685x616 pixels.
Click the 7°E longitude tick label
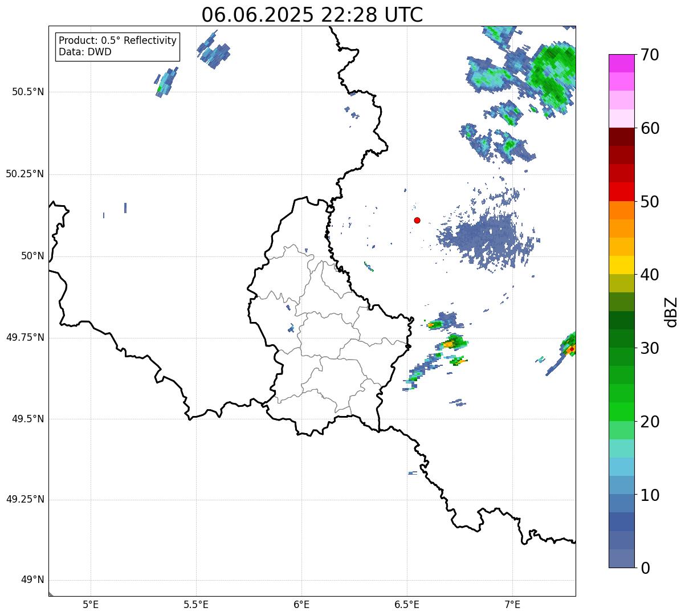512,605
